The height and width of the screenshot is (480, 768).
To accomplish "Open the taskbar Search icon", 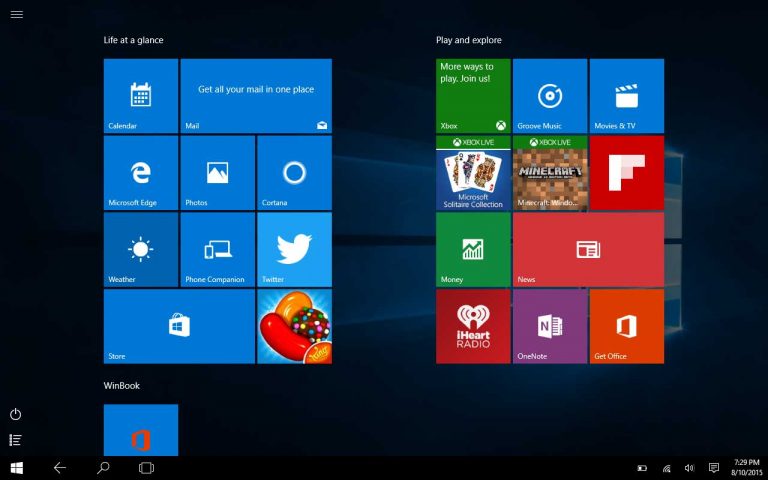I will point(103,468).
